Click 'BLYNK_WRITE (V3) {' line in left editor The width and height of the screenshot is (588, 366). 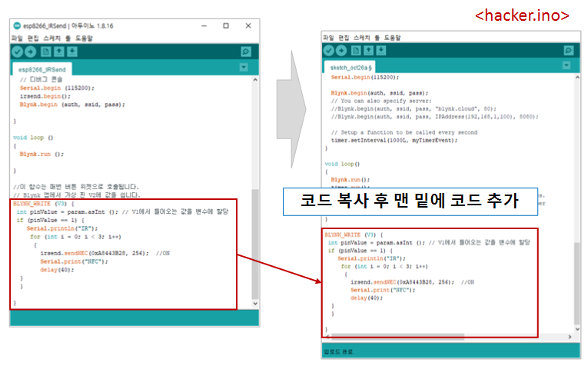click(44, 204)
